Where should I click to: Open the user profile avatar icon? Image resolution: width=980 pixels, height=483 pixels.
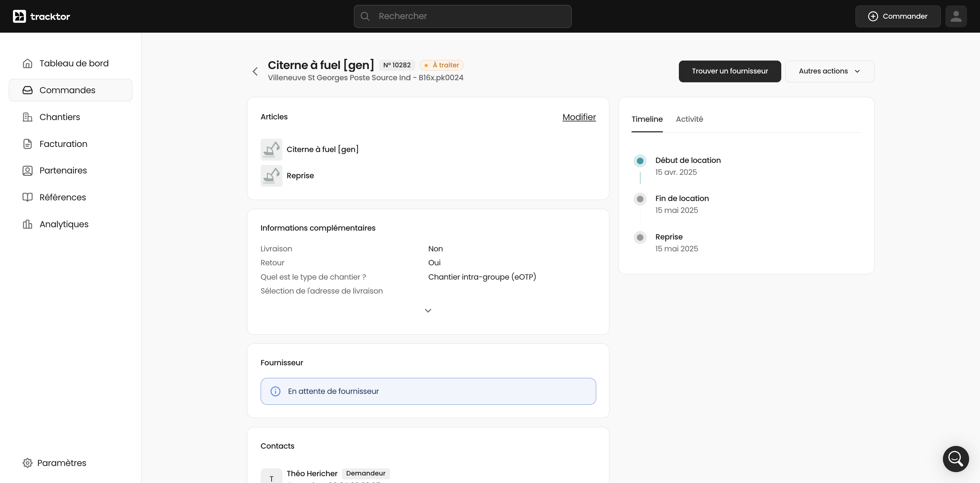tap(955, 16)
